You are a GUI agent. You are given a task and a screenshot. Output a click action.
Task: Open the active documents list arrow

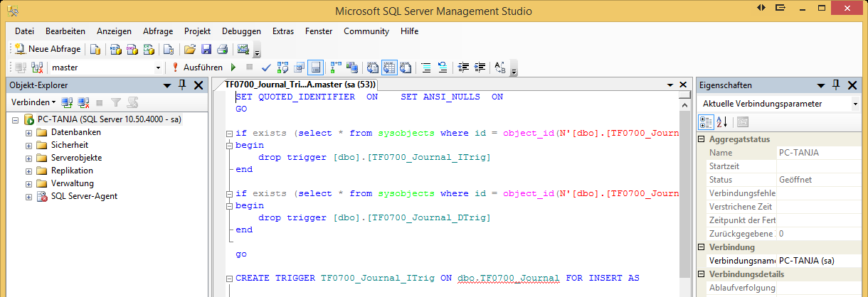[x=669, y=85]
